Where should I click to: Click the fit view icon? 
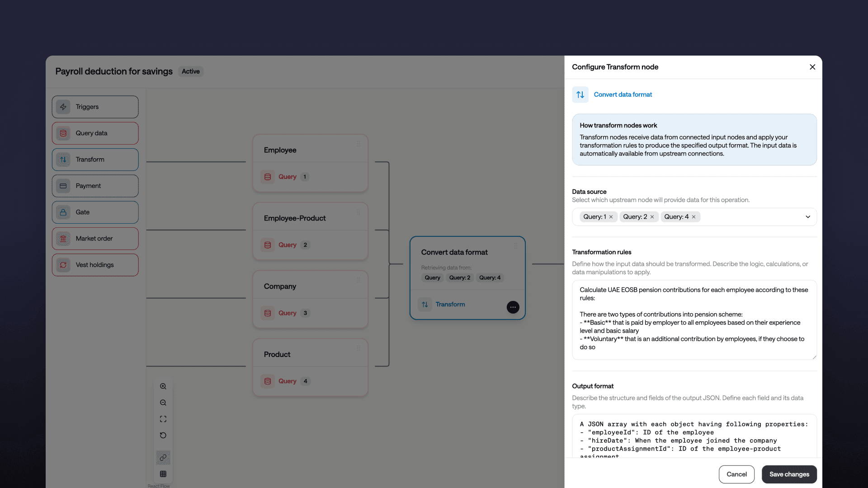tap(163, 419)
